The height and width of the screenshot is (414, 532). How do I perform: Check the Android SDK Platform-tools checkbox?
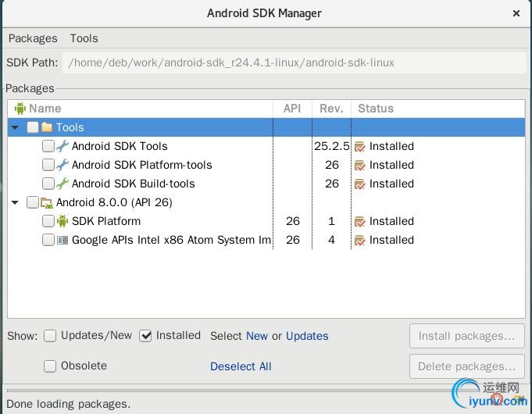point(48,165)
